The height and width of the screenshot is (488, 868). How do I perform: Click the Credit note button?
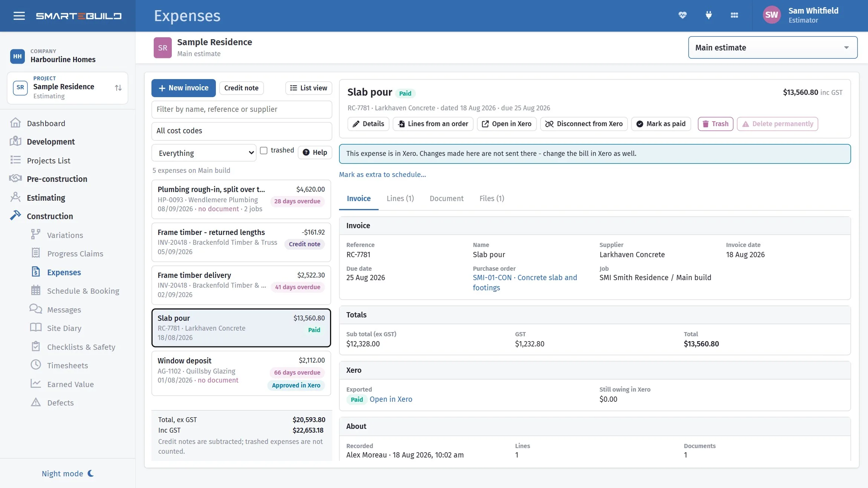pyautogui.click(x=241, y=88)
